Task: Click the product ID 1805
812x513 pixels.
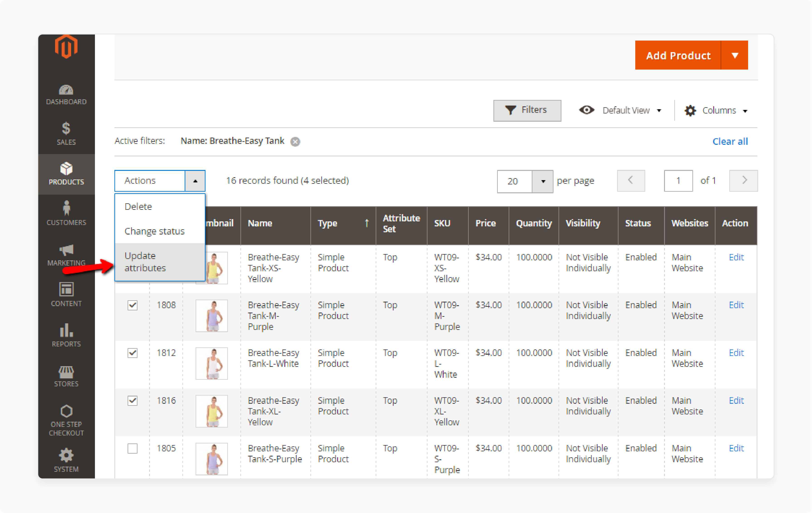Action: pos(166,449)
